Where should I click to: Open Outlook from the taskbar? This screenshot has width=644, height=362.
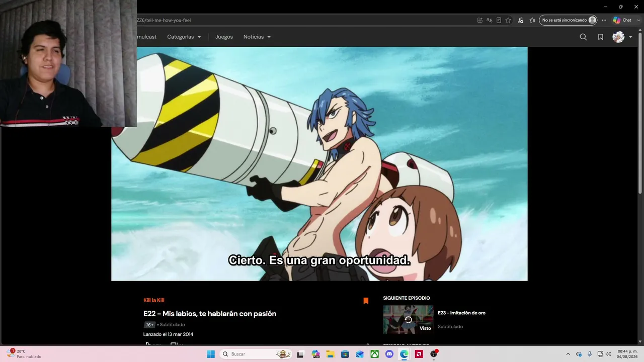pos(360,354)
